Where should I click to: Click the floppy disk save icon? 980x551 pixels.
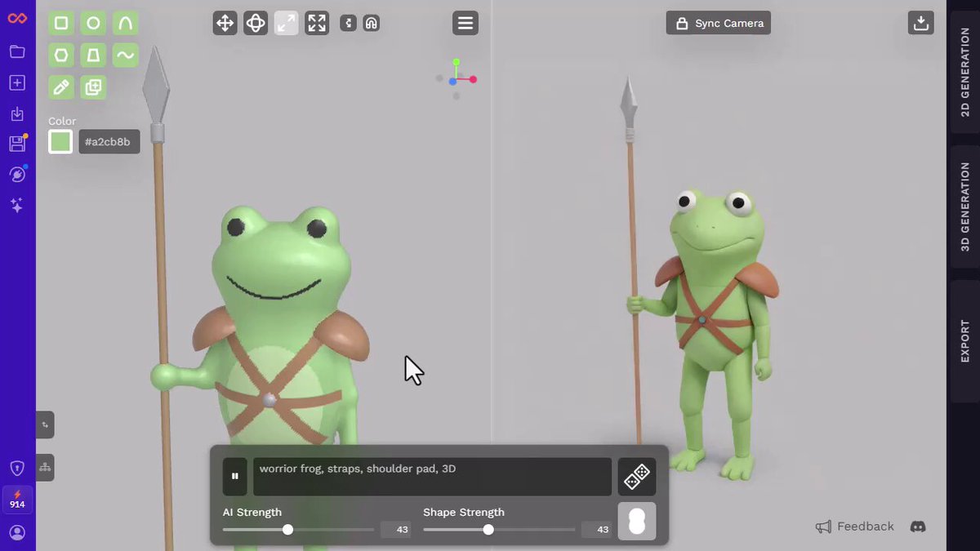(x=17, y=144)
